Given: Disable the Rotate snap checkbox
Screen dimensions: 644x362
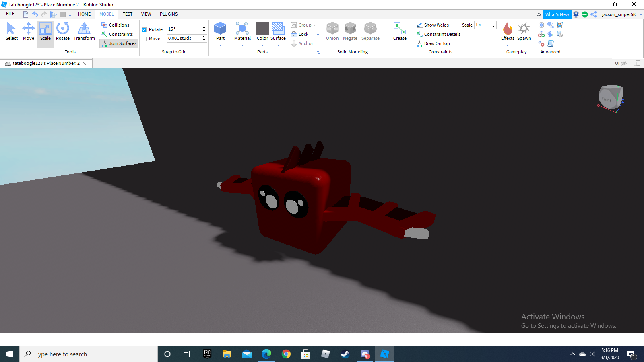Looking at the screenshot, I should pyautogui.click(x=144, y=30).
